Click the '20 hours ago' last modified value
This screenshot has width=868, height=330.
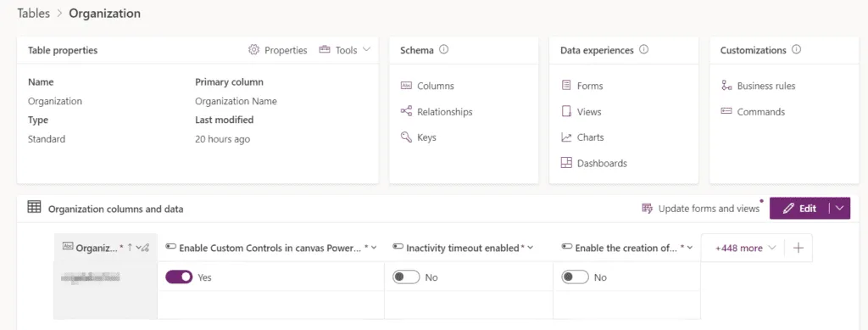pyautogui.click(x=223, y=139)
